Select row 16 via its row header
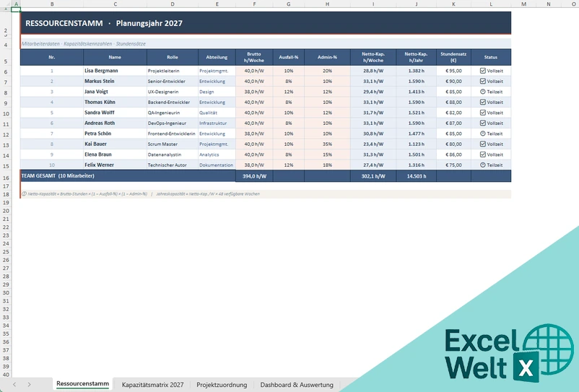The width and height of the screenshot is (579, 392). point(6,178)
